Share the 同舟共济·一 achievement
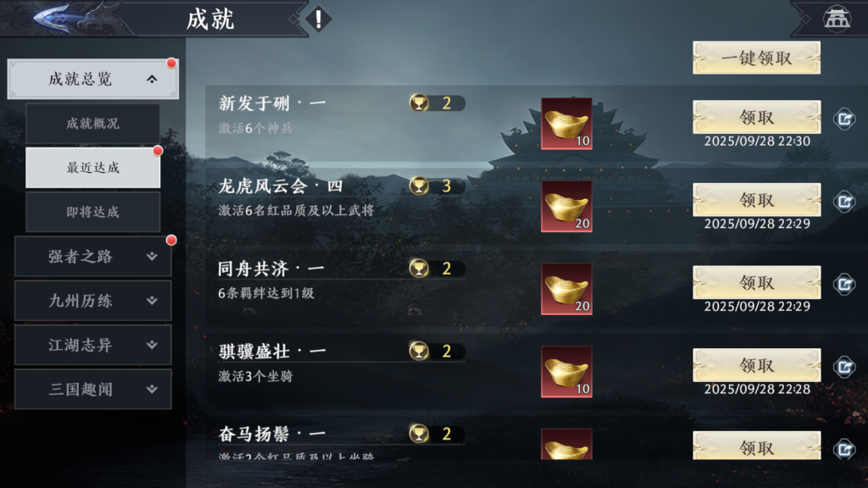Screen dimensions: 868x488 [845, 284]
